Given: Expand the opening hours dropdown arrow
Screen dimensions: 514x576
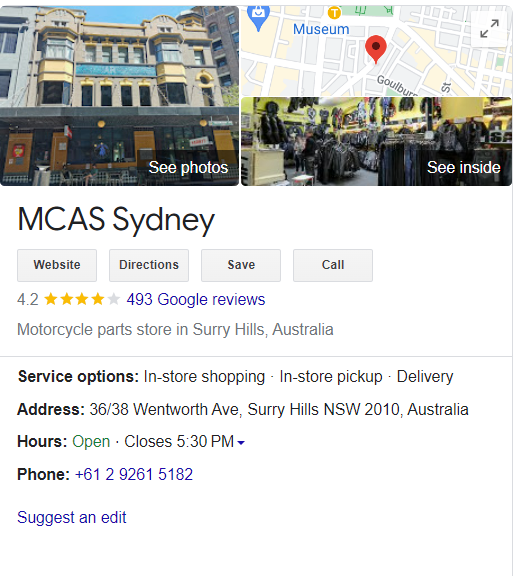Looking at the screenshot, I should pos(241,443).
